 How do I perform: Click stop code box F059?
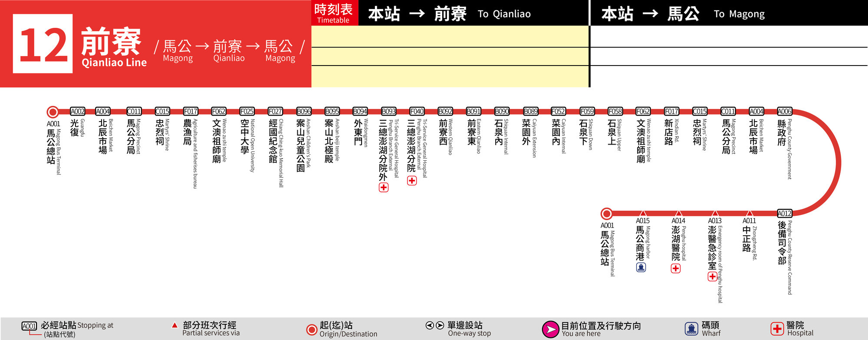click(587, 112)
